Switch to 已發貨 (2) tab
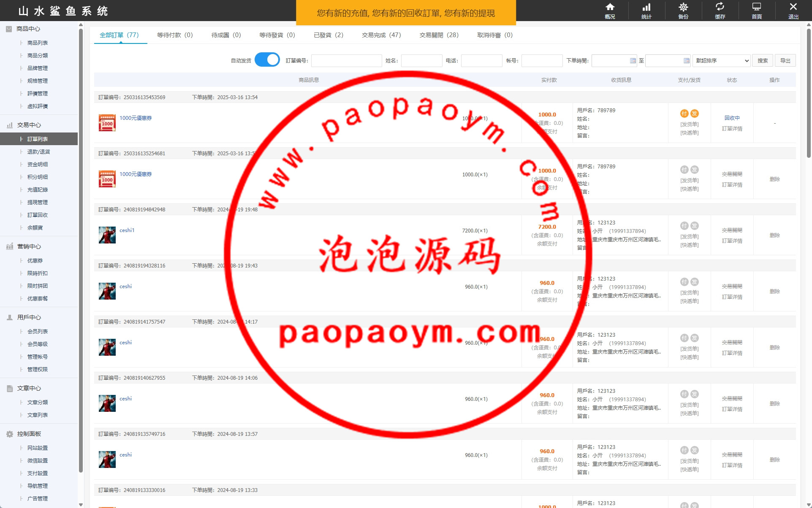812x508 pixels. point(329,35)
